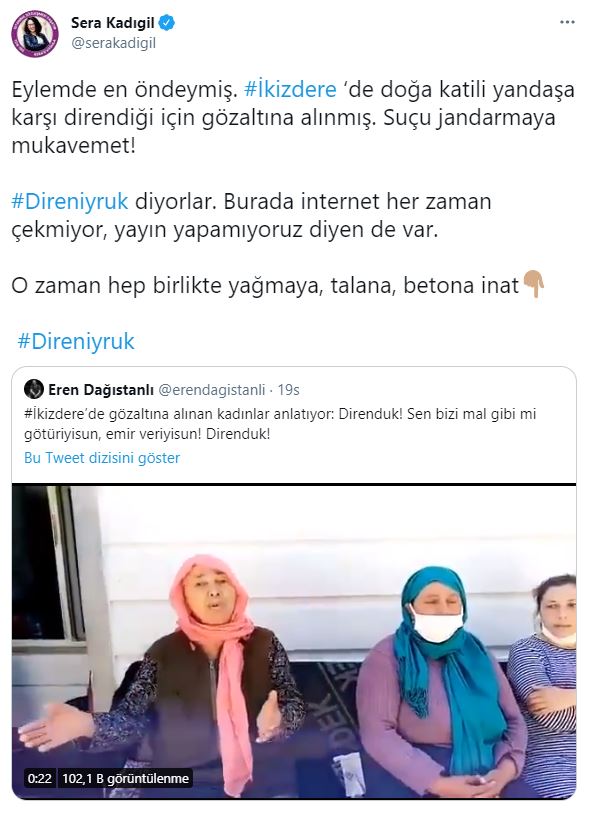Click the 19s timestamp on quoted tweet
The width and height of the screenshot is (592, 813).
pos(288,389)
